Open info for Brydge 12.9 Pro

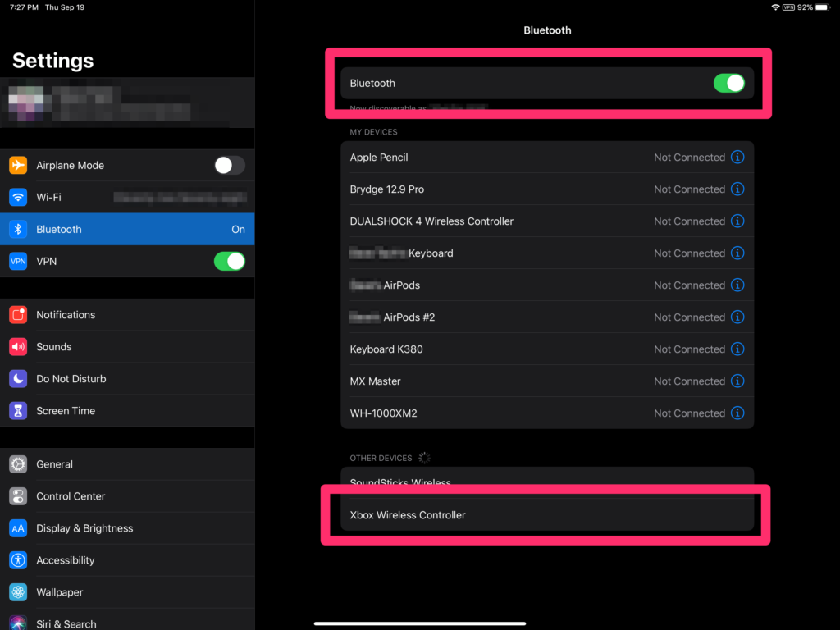[737, 189]
